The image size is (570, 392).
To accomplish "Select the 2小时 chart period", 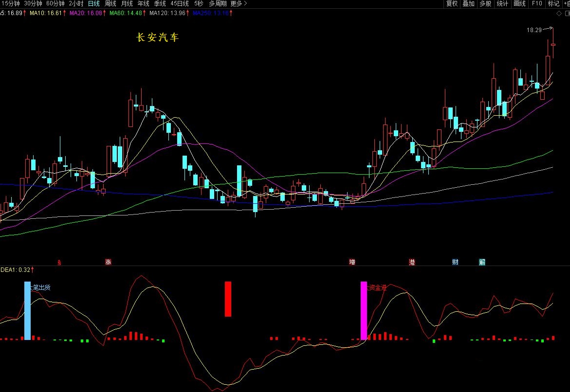I will tap(76, 3).
